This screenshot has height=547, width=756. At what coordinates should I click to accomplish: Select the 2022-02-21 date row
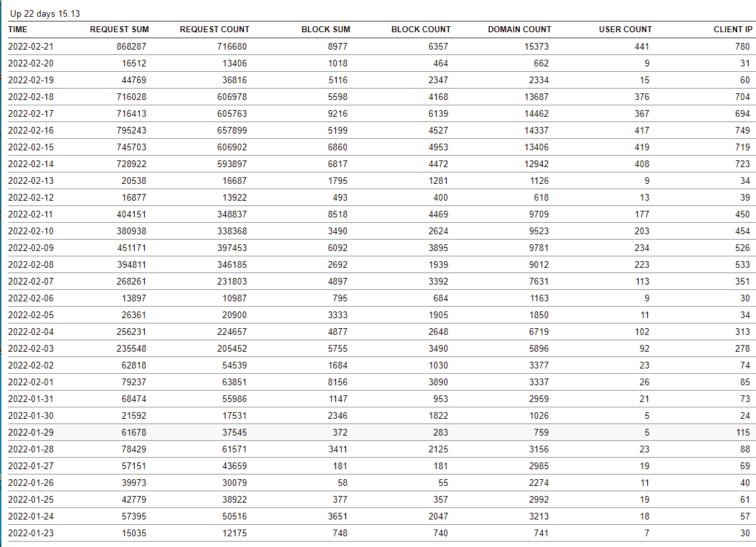(31, 46)
